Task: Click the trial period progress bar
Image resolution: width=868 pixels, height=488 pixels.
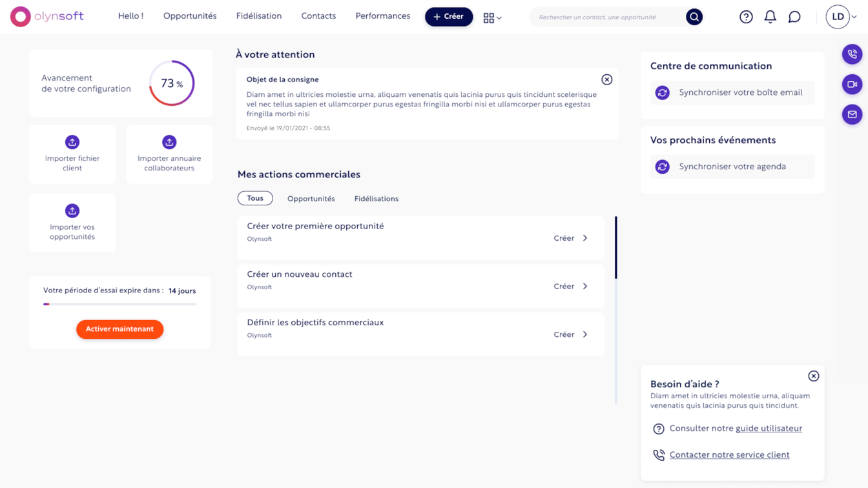Action: pyautogui.click(x=119, y=304)
